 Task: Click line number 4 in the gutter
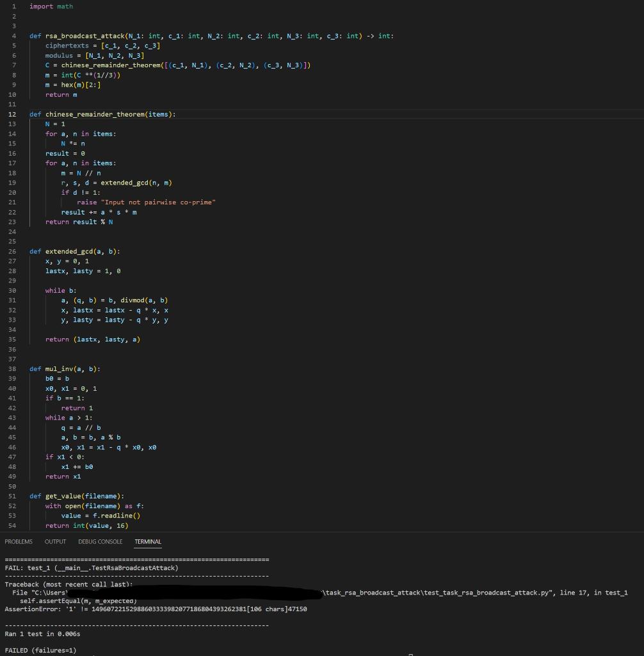13,36
